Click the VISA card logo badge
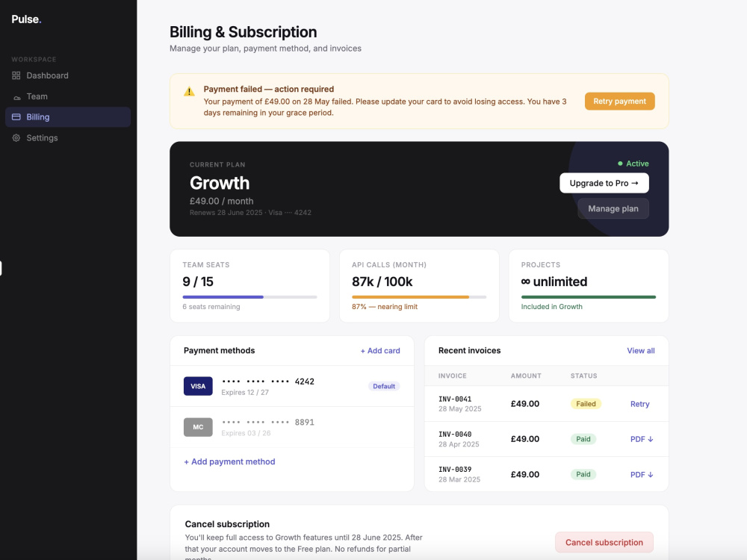The width and height of the screenshot is (747, 560). (x=198, y=386)
